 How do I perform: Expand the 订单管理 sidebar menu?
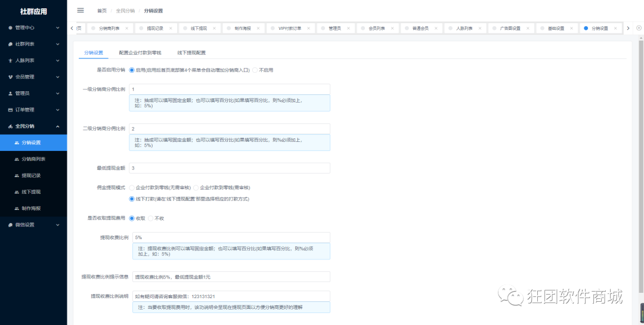pos(58,110)
